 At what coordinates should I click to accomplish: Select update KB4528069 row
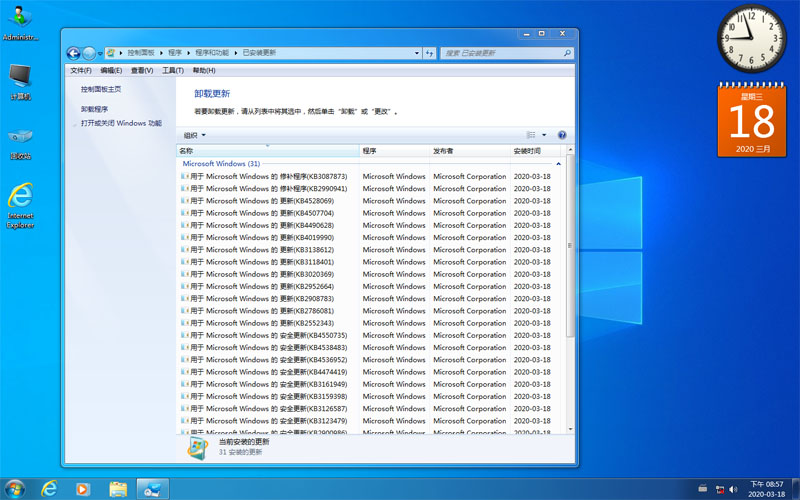click(370, 201)
